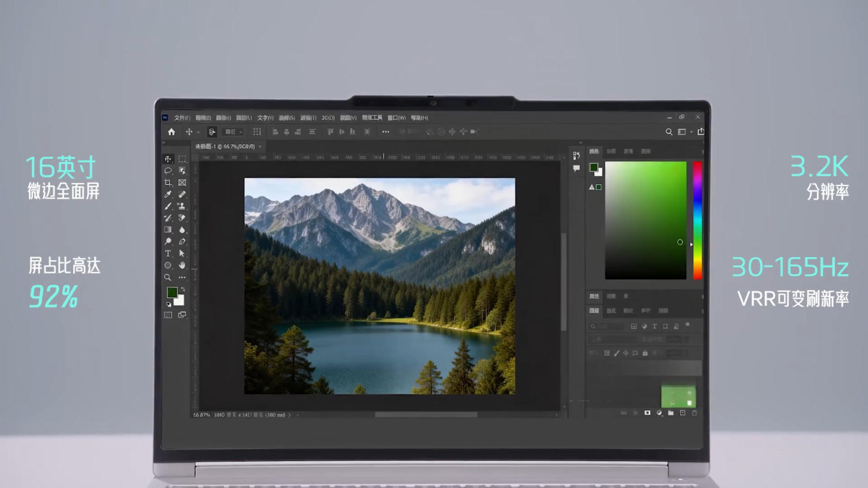
Task: Click the Home icon in options bar
Action: click(x=171, y=132)
